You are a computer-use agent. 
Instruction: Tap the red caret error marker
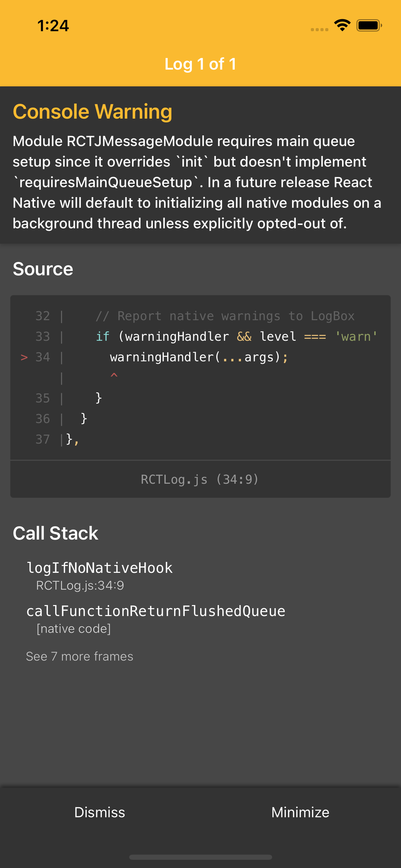[114, 375]
